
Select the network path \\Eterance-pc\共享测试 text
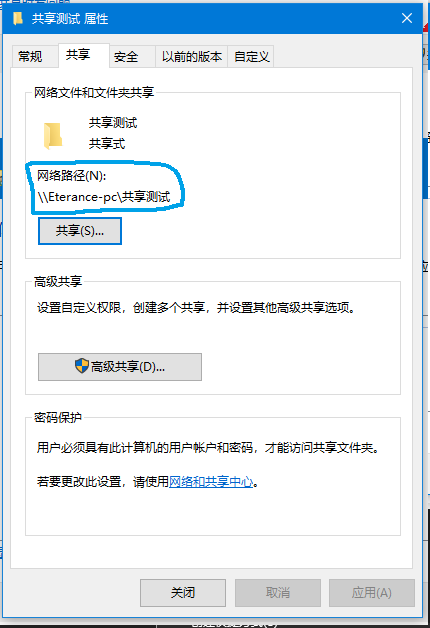[x=104, y=197]
